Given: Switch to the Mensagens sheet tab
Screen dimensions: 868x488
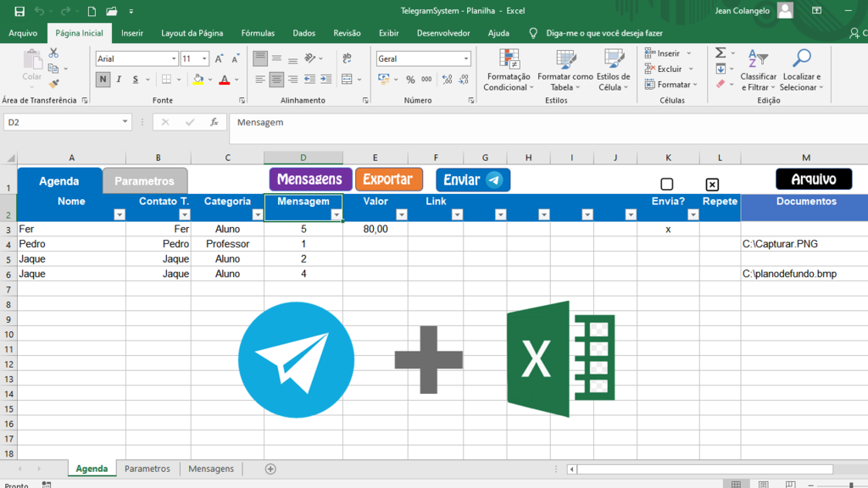Looking at the screenshot, I should tap(211, 469).
